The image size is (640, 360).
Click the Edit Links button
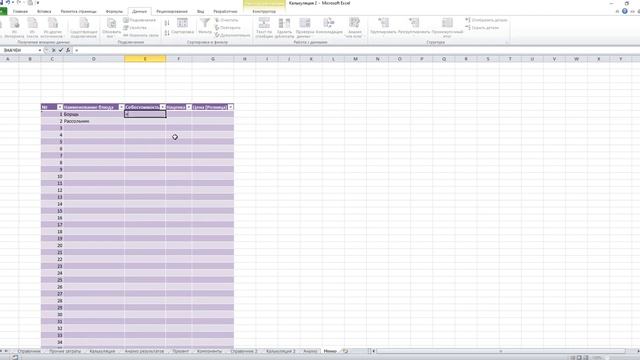pos(141,35)
